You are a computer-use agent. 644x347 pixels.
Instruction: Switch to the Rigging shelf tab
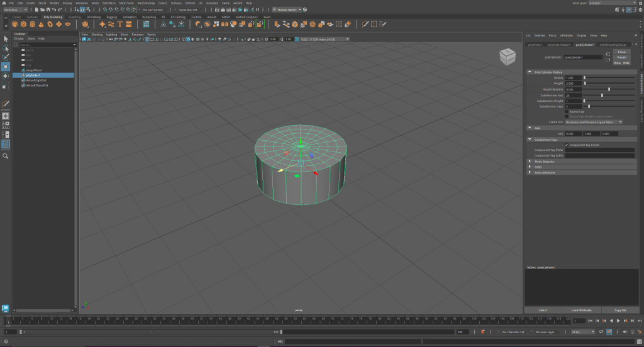click(x=111, y=17)
